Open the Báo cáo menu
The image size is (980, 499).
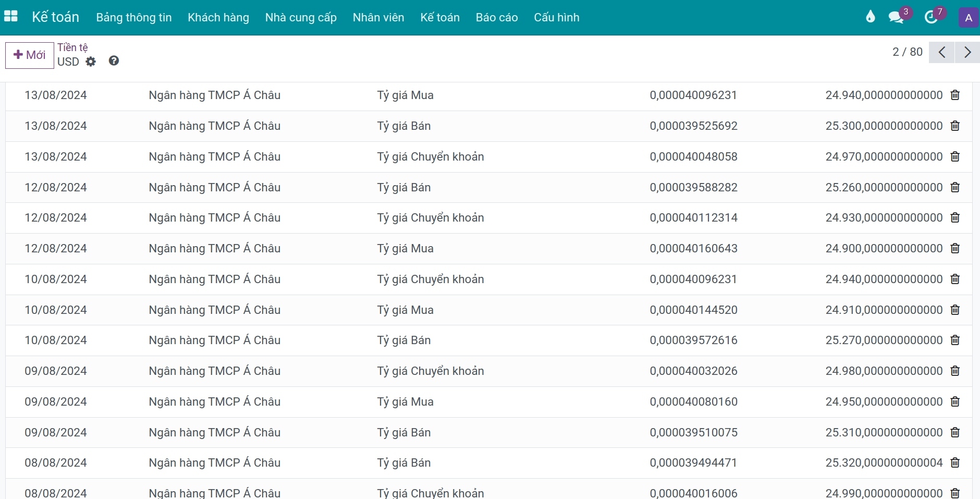coord(497,17)
